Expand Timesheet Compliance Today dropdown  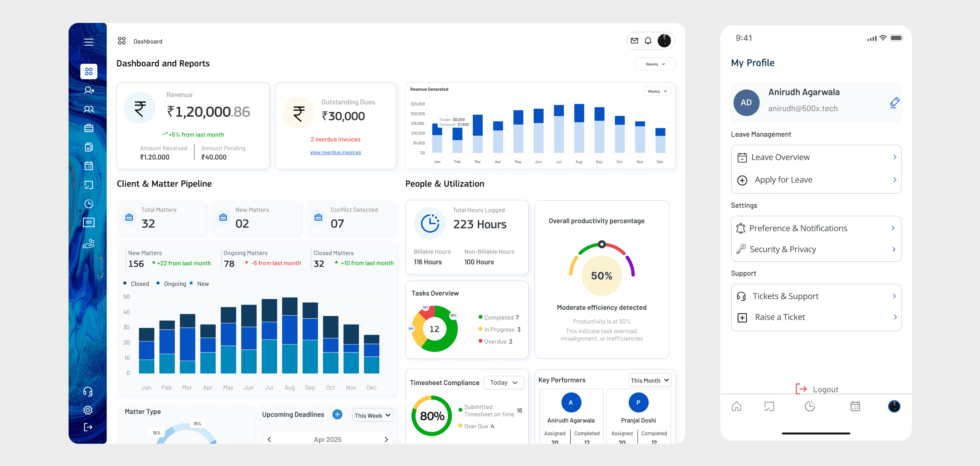[503, 383]
